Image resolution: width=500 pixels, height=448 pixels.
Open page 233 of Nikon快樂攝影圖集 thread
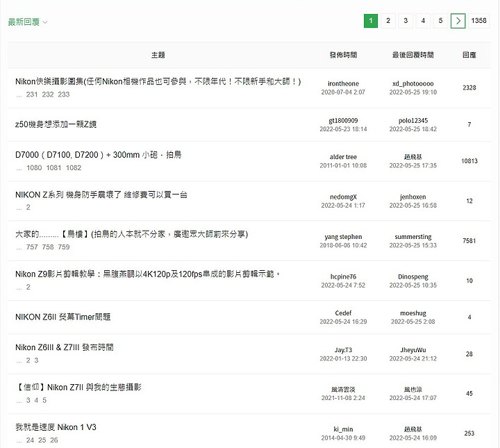point(64,94)
